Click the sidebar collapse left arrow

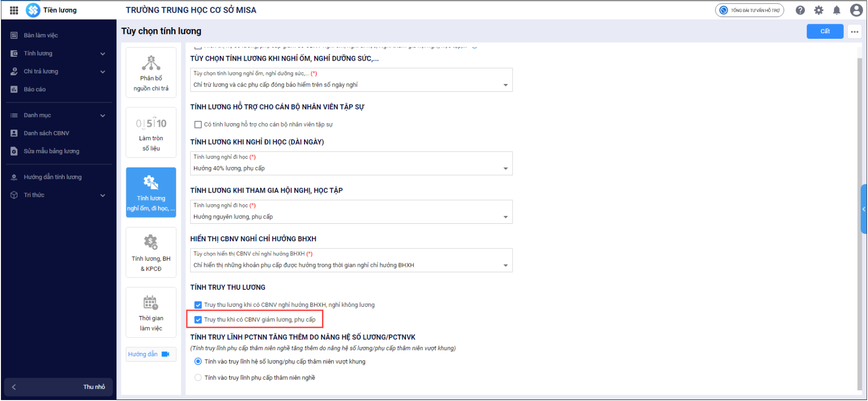click(14, 387)
